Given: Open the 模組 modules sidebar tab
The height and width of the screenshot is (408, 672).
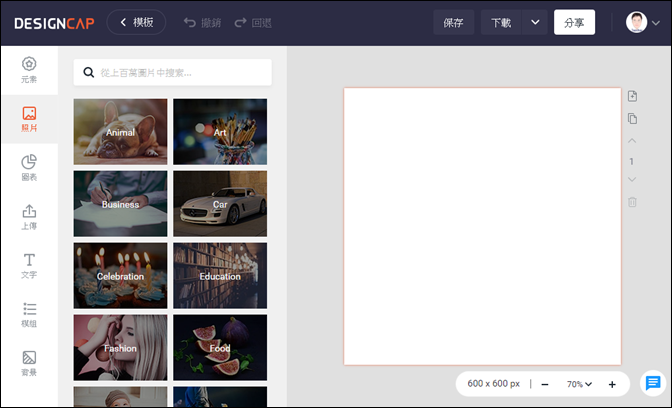Looking at the screenshot, I should tap(29, 315).
